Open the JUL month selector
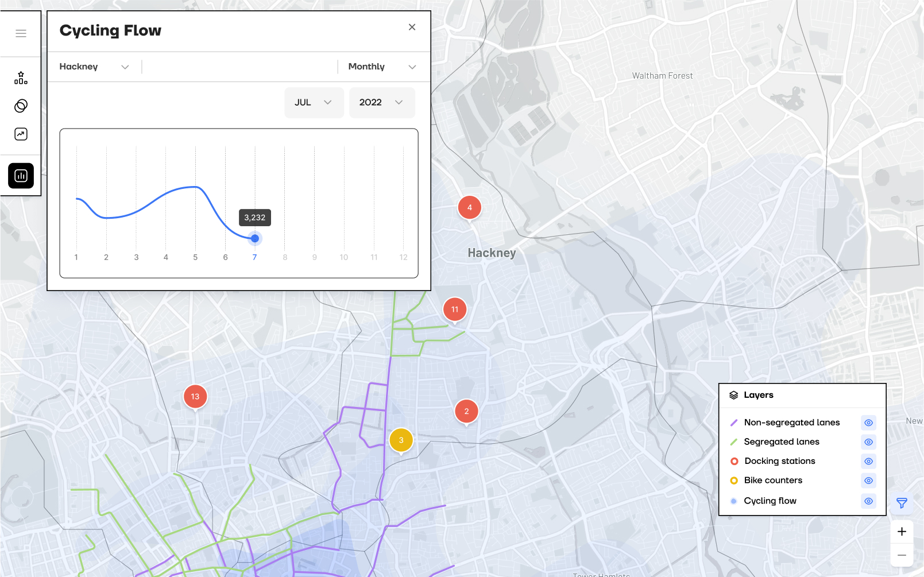 pyautogui.click(x=314, y=103)
